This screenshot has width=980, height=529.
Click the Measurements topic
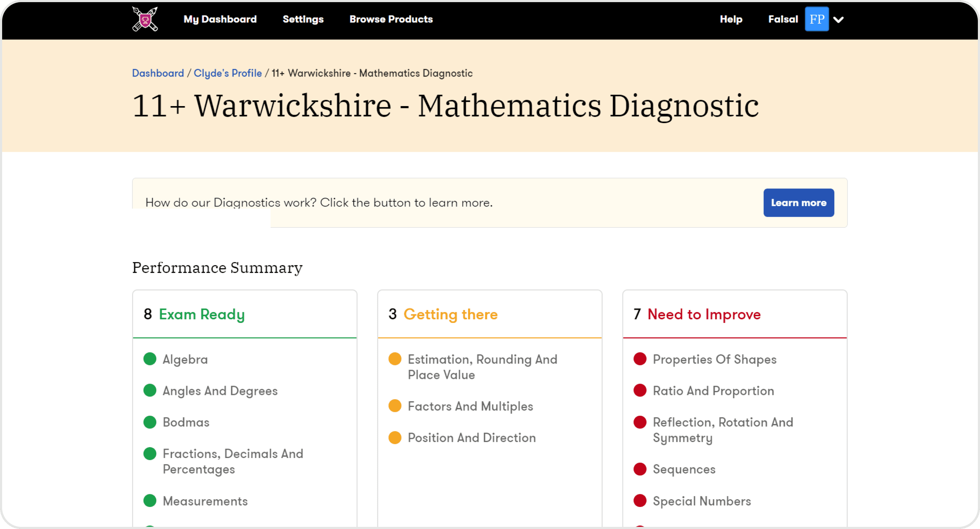(x=205, y=501)
